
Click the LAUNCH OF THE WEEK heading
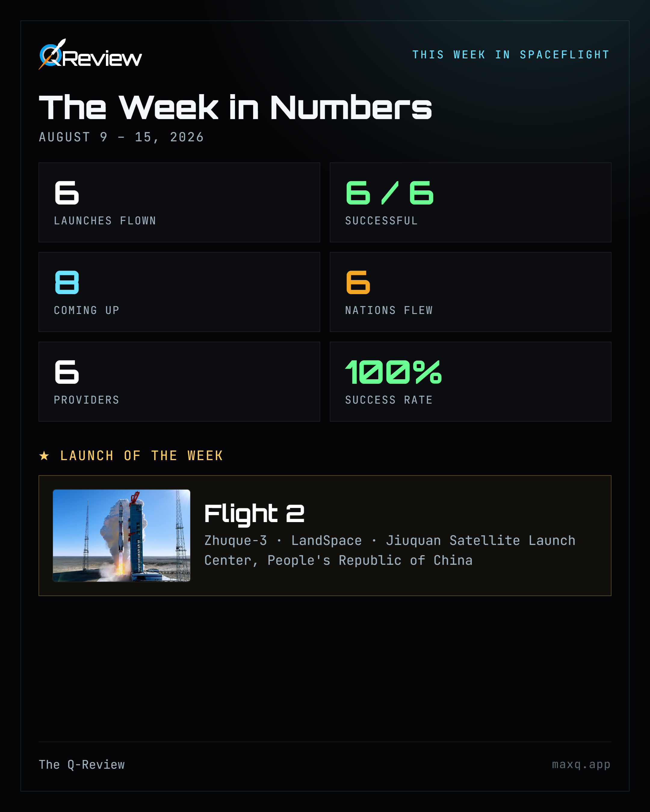pos(142,456)
